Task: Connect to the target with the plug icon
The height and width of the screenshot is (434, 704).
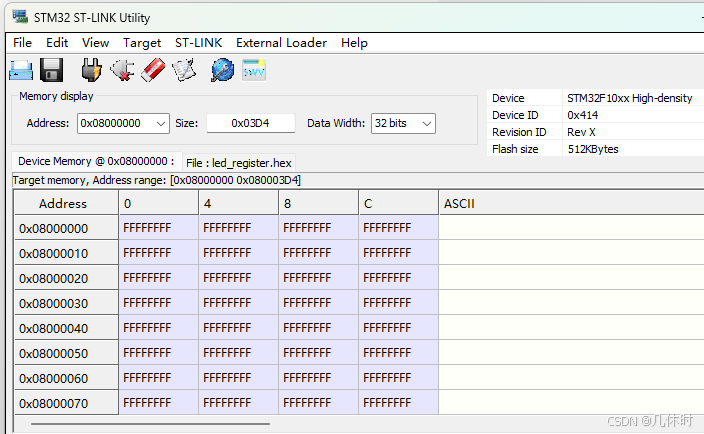Action: click(91, 70)
